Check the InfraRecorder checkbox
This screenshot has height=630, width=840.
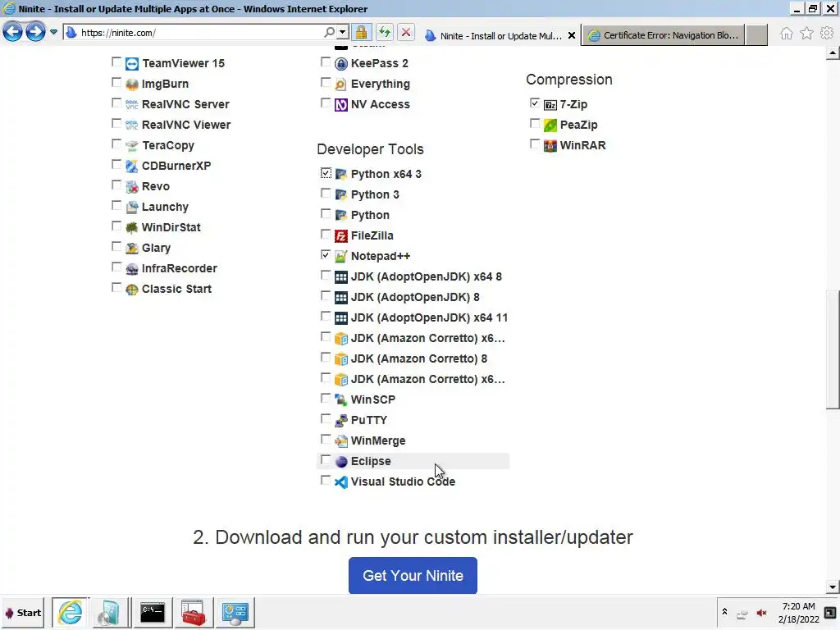tap(116, 267)
